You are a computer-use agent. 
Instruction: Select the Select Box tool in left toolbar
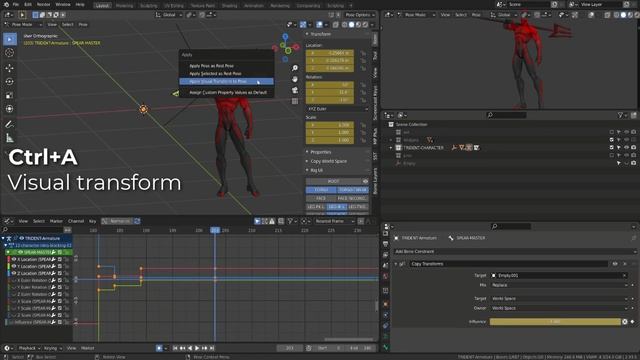[x=9, y=39]
